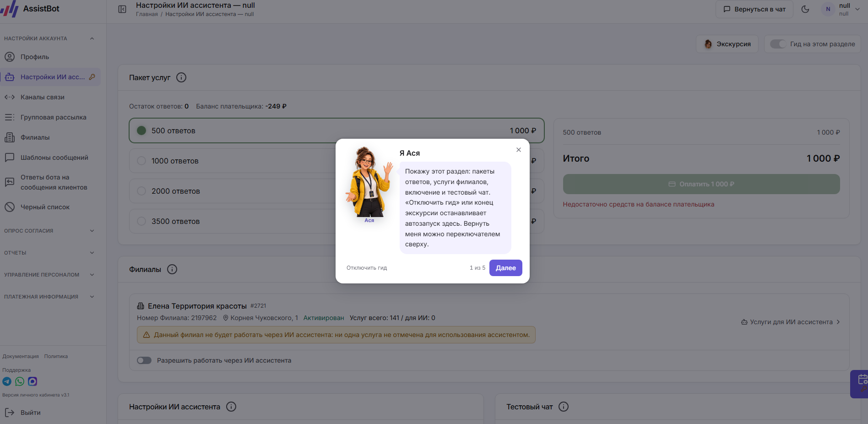Open WhatsApp support icon
The width and height of the screenshot is (868, 424).
click(x=20, y=381)
